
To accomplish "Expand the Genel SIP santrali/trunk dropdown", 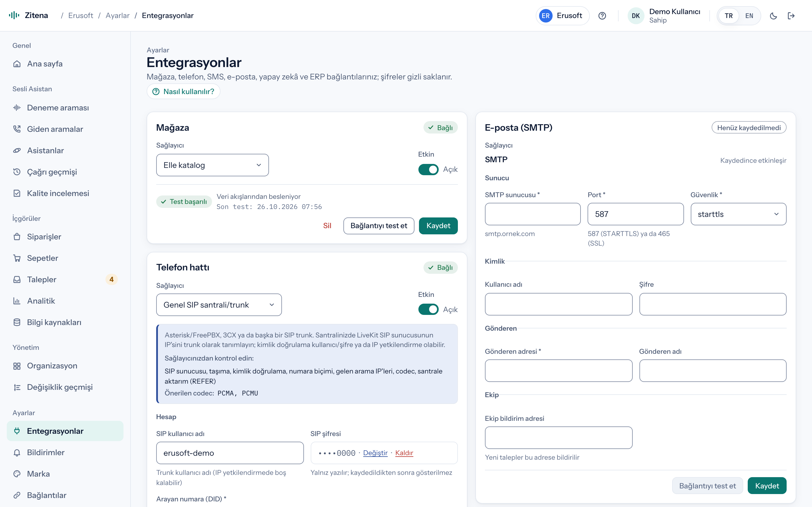I will point(219,305).
